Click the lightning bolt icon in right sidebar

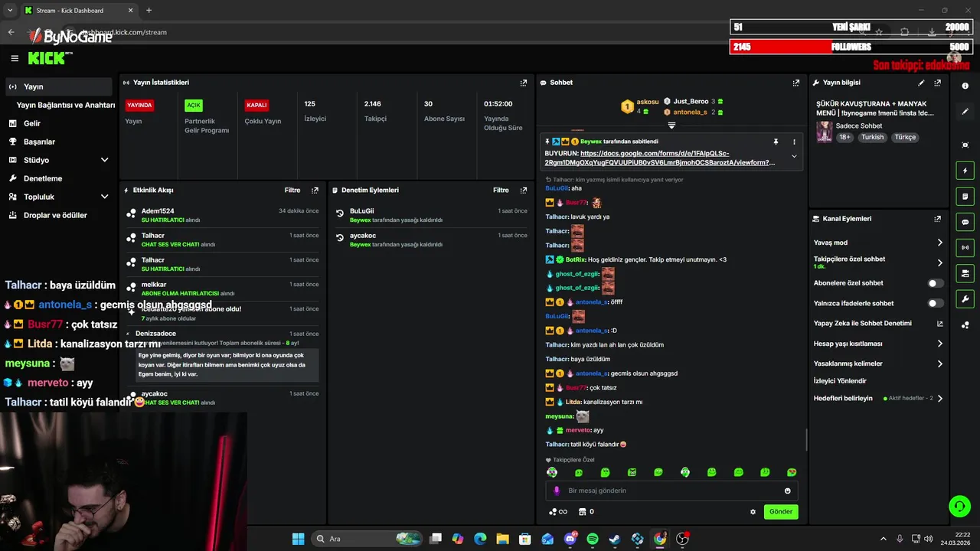click(965, 171)
